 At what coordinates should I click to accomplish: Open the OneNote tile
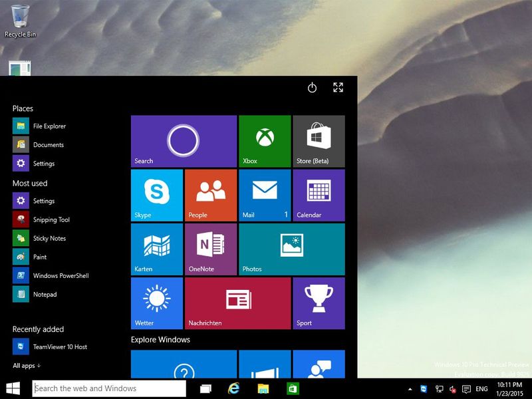pyautogui.click(x=211, y=249)
